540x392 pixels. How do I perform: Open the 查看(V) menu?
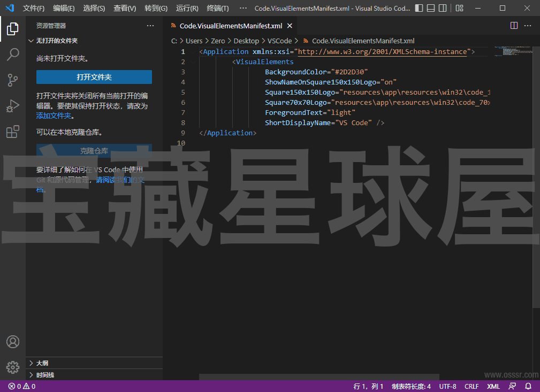click(x=125, y=8)
